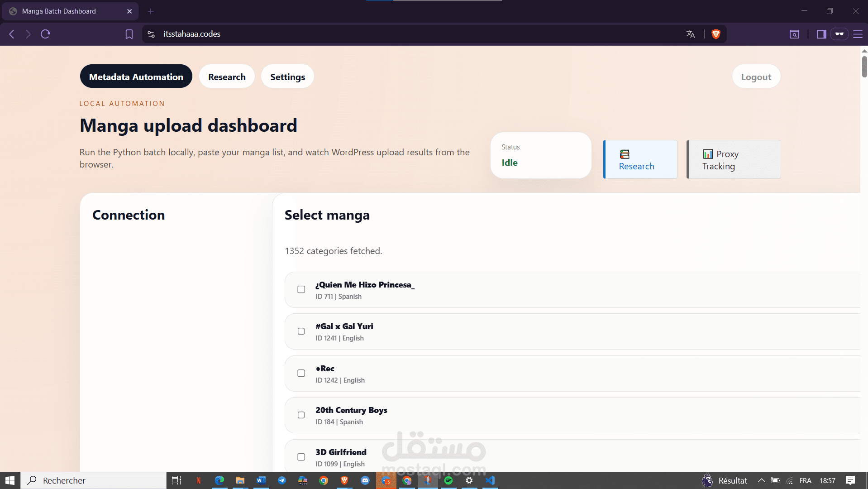Bookmark this page
868x489 pixels.
coord(129,34)
